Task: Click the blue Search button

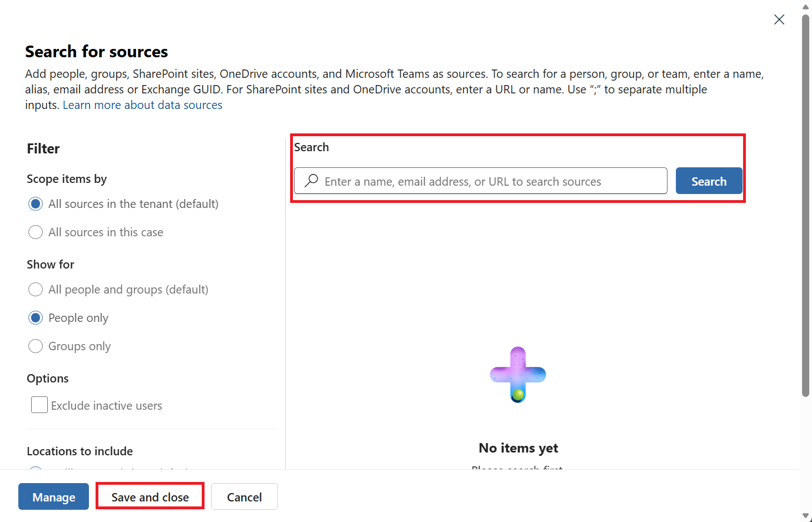Action: click(709, 181)
